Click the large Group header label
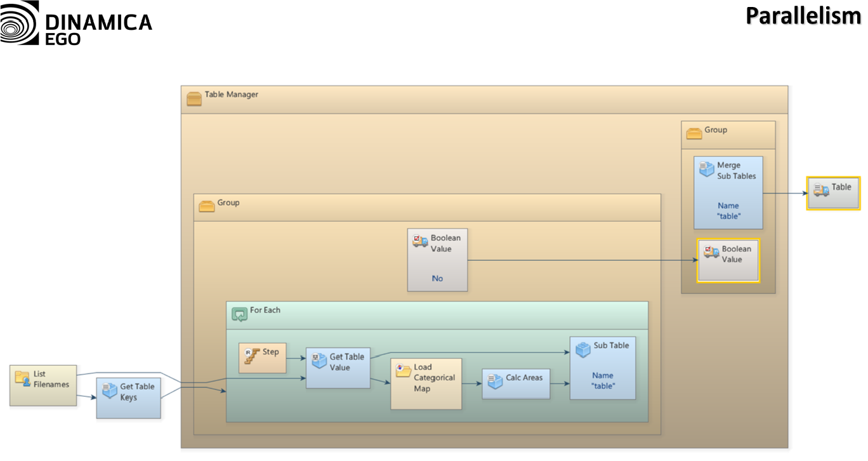The height and width of the screenshot is (461, 868). [x=228, y=203]
